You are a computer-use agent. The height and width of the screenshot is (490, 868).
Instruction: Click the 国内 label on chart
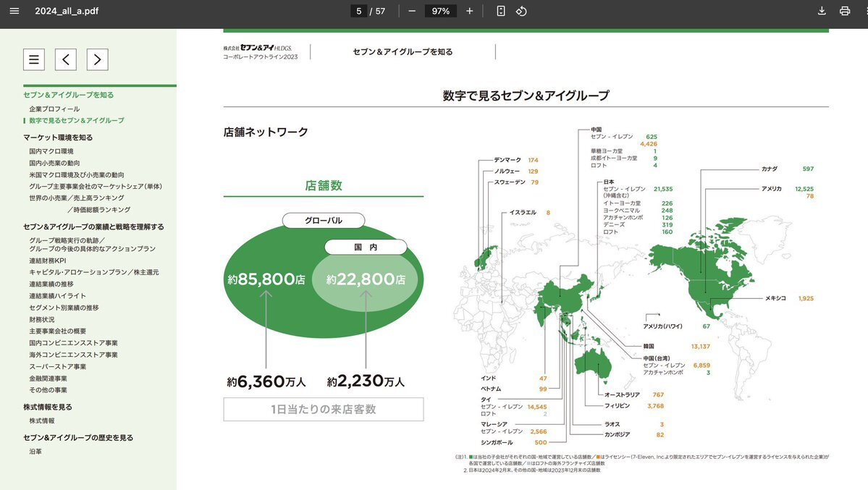(366, 247)
